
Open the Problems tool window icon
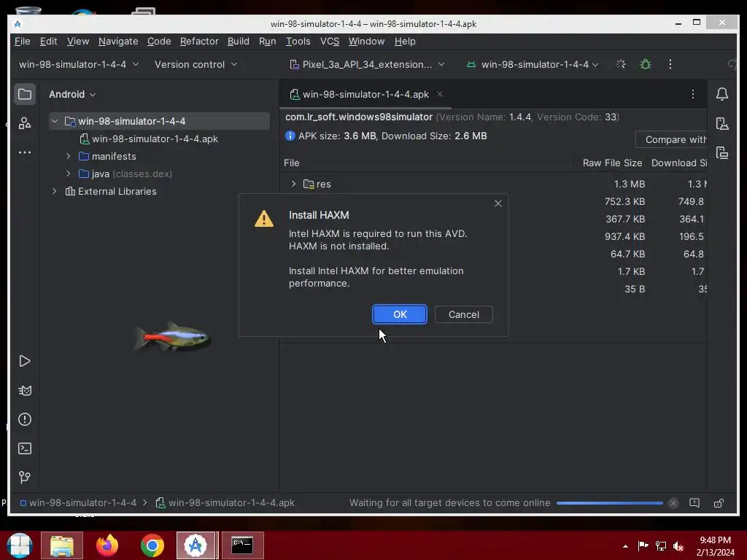[24, 419]
